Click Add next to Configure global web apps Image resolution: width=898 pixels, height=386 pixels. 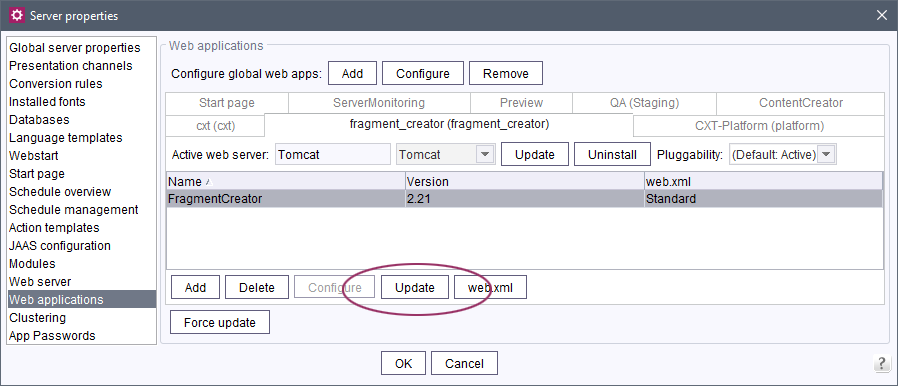[352, 73]
